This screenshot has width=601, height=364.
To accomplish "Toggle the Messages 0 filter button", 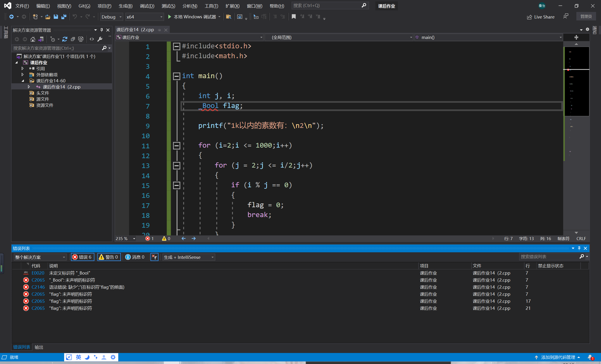I will pos(135,257).
